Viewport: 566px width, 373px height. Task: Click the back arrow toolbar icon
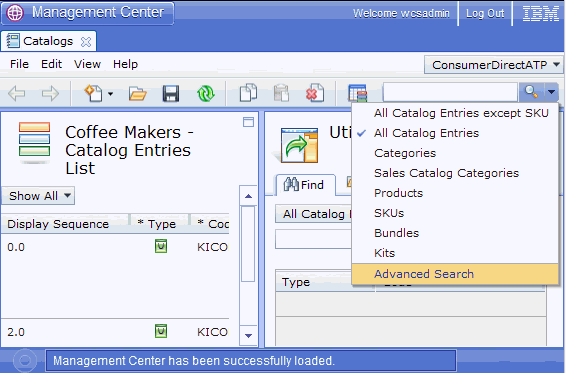[17, 94]
